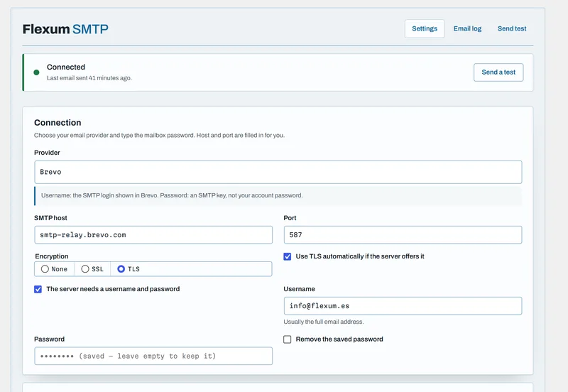Select the TLS encryption radio button

[121, 269]
